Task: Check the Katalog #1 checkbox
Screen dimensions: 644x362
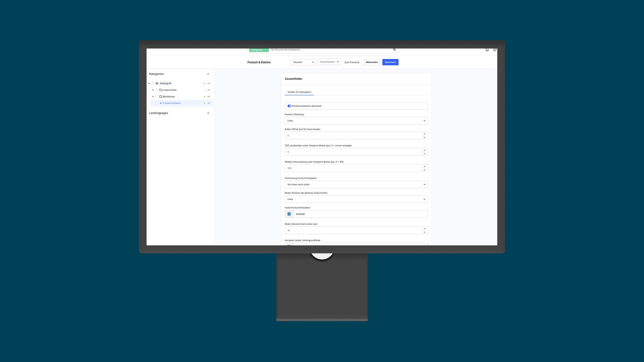Action: (153, 83)
